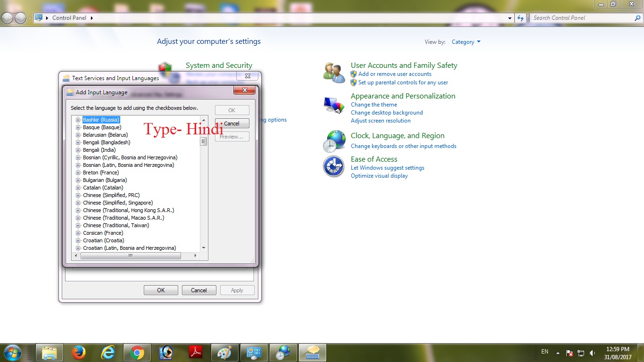Expand the Bengali (India) language entry
This screenshot has width=644, height=362.
78,150
